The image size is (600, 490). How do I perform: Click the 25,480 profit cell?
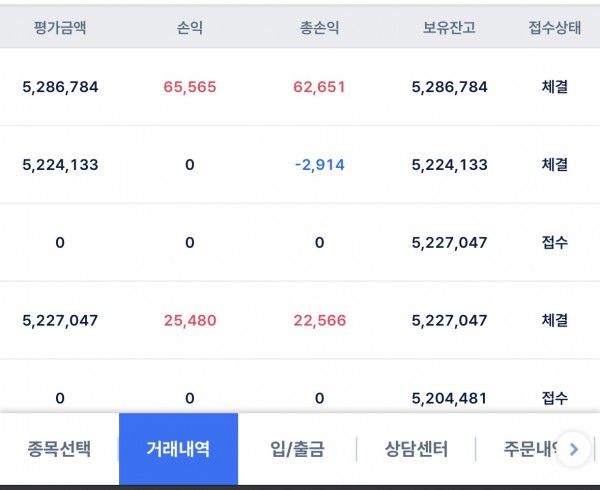pos(190,321)
